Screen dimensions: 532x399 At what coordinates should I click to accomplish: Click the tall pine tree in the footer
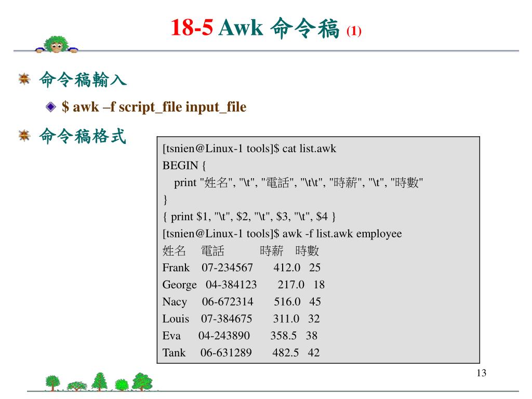pos(100,382)
